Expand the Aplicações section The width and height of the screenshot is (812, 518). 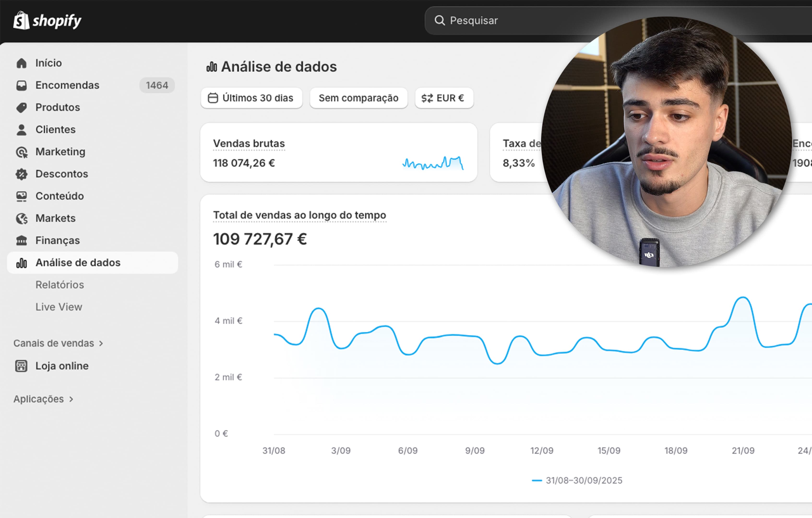coord(43,399)
